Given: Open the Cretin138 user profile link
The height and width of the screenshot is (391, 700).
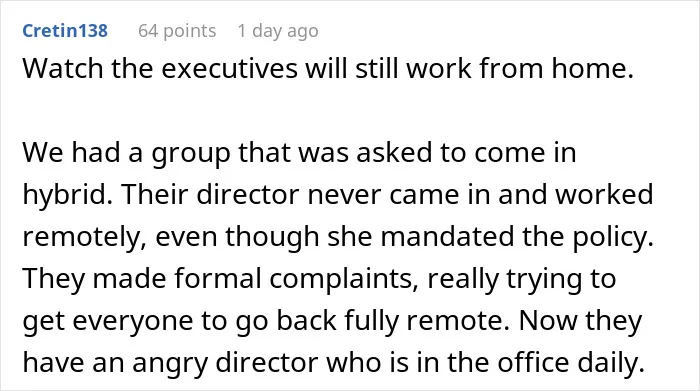Looking at the screenshot, I should click(x=65, y=31).
